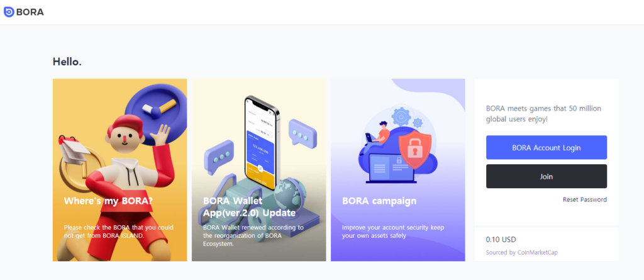
Task: Click the purple clock shape above character
Action: pyautogui.click(x=156, y=113)
